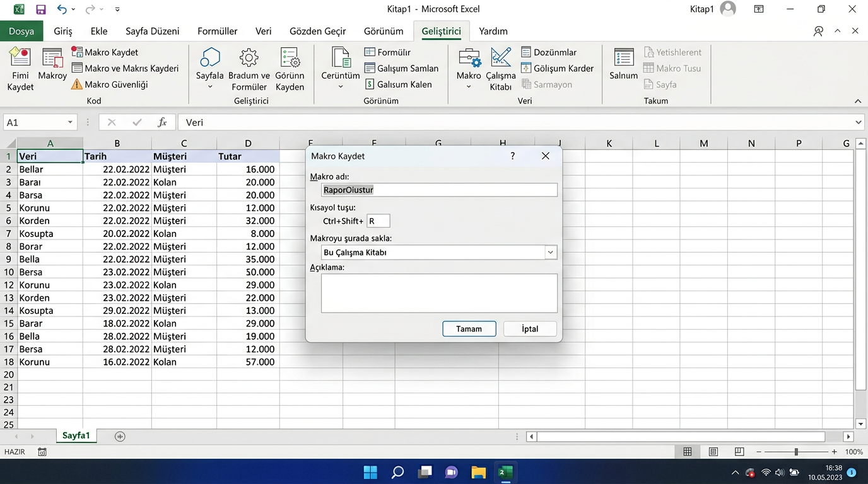The width and height of the screenshot is (868, 484).
Task: Save the workbook using the floppy disk icon
Action: [x=41, y=9]
